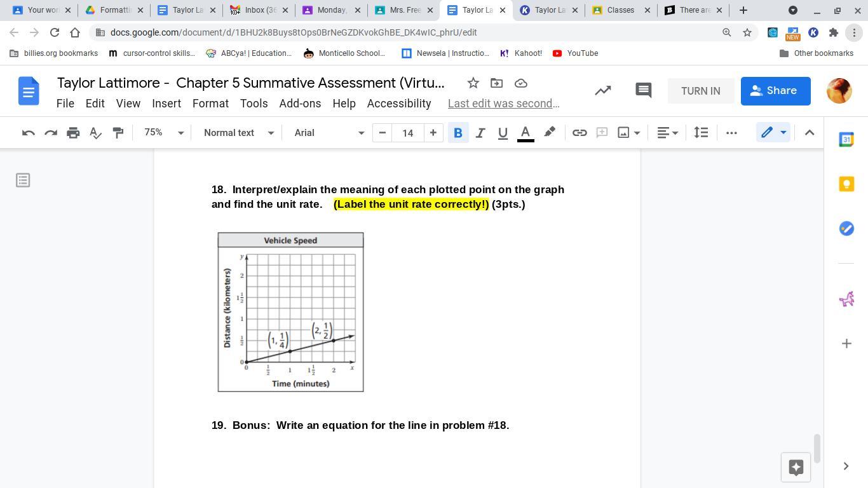Open line and paragraph spacing options

701,133
